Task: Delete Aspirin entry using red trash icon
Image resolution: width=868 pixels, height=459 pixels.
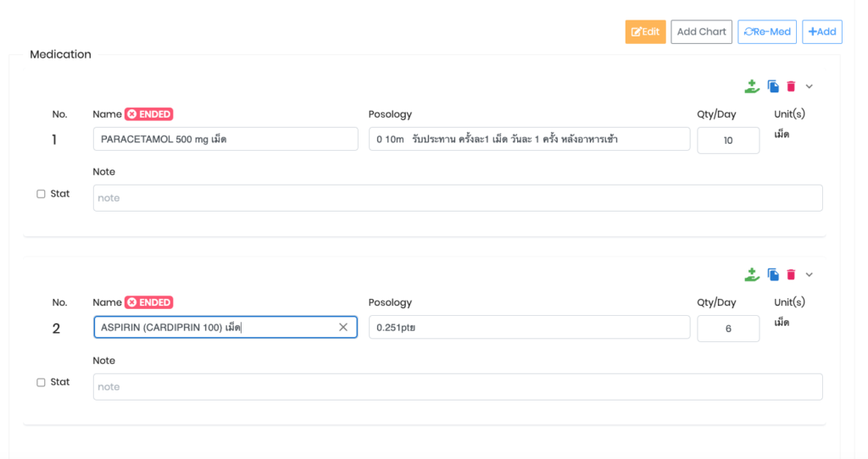Action: 791,274
